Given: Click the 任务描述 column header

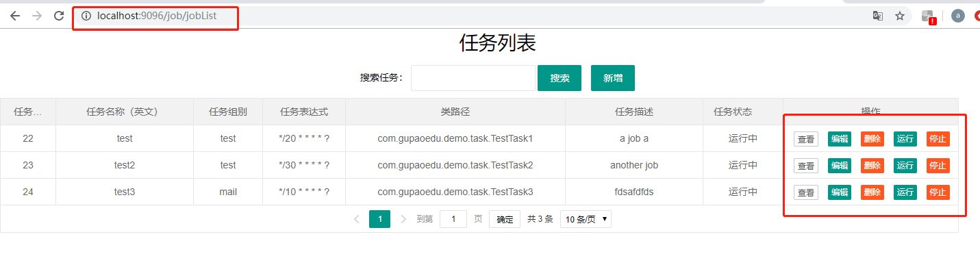Looking at the screenshot, I should [634, 112].
